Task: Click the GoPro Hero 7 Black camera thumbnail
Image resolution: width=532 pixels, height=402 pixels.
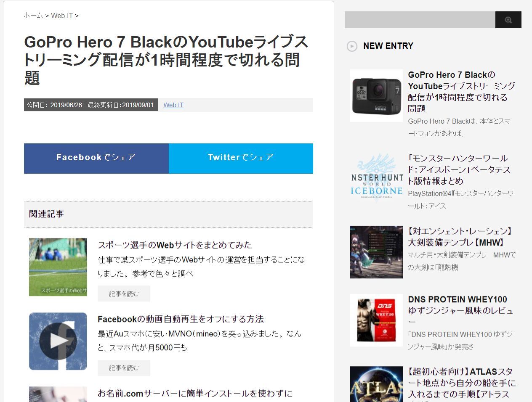Action: pos(376,95)
